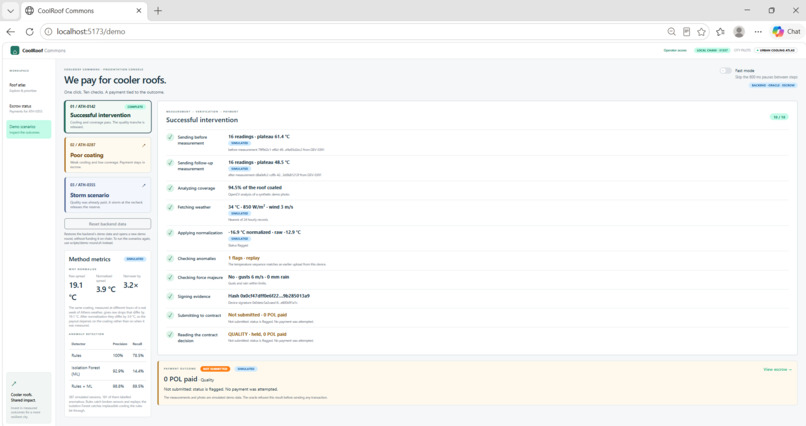Toggle the Fast mode switch
This screenshot has width=806, height=426.
[x=725, y=70]
